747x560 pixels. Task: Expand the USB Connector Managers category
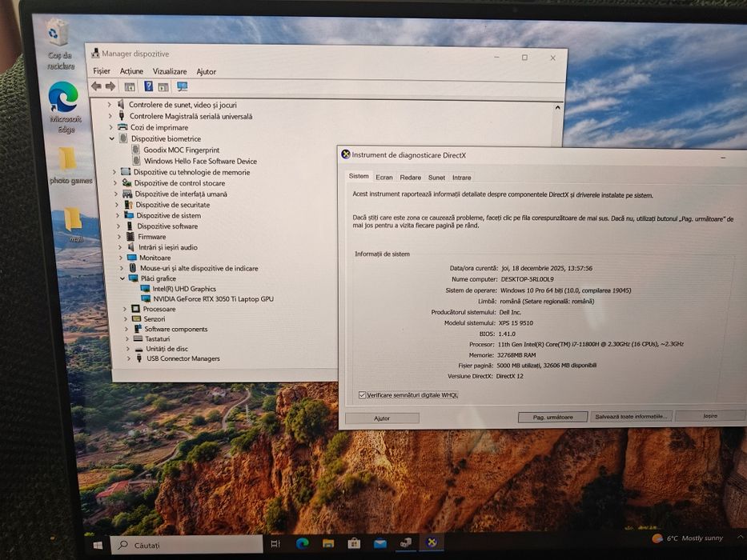129,358
